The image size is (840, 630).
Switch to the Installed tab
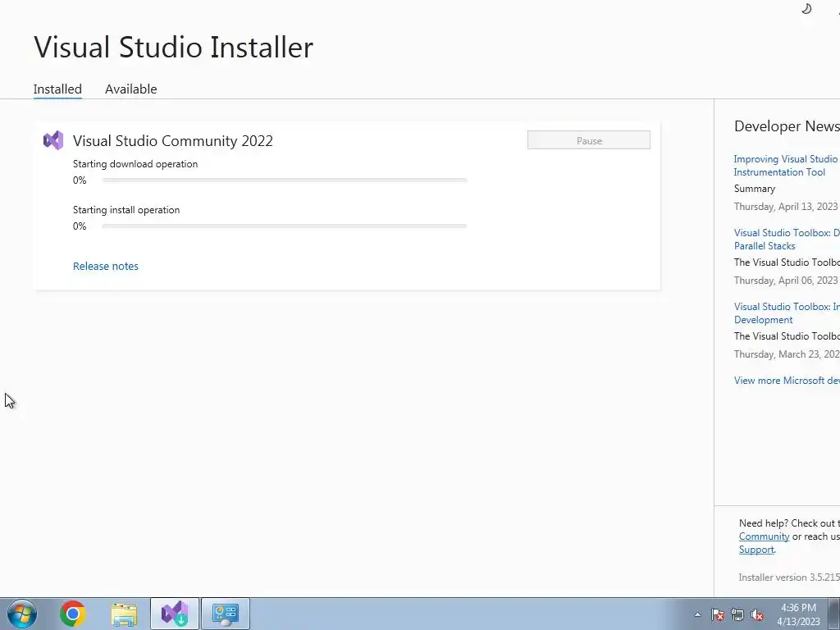(57, 89)
